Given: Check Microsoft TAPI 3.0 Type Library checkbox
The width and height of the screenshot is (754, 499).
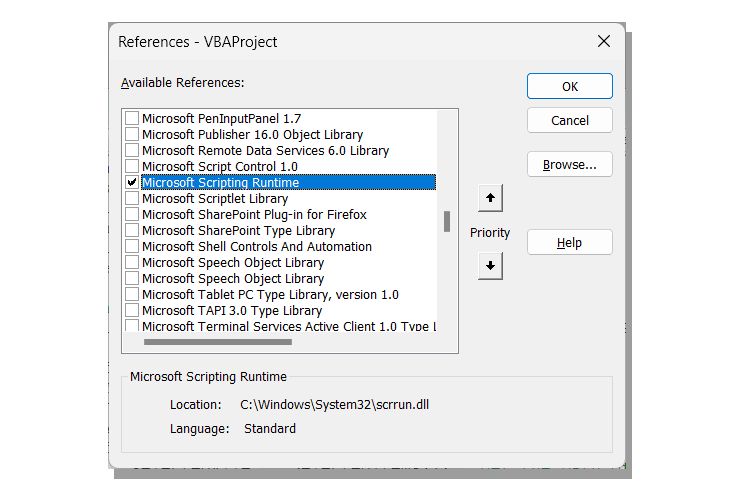Looking at the screenshot, I should click(132, 310).
